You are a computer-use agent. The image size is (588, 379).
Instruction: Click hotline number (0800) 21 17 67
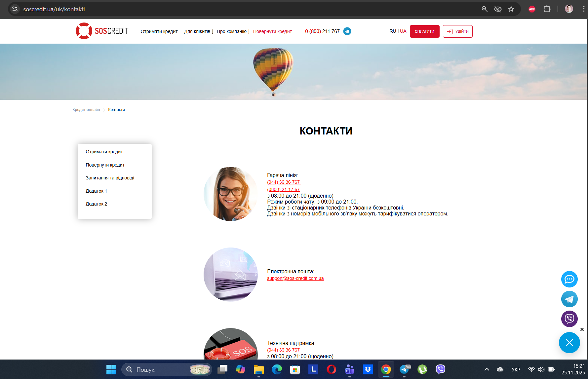click(283, 189)
